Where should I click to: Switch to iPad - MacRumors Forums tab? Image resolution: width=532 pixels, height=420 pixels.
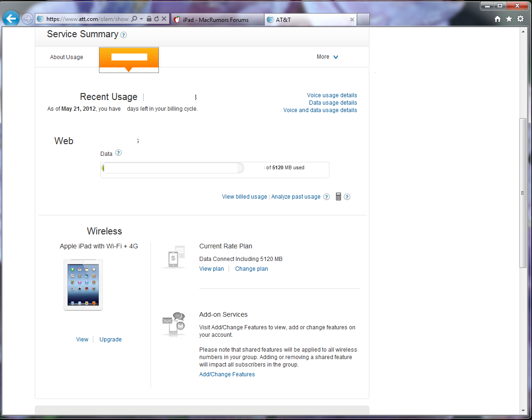[x=217, y=20]
